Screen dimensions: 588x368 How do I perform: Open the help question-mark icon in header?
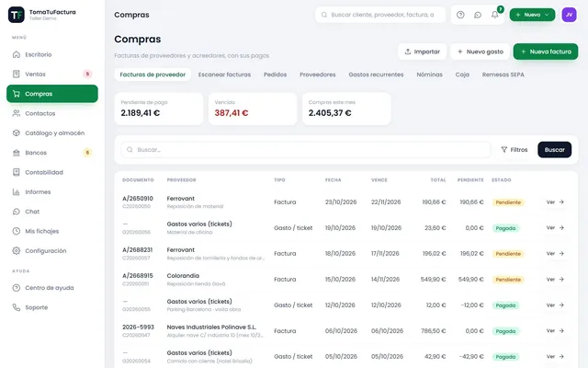460,15
